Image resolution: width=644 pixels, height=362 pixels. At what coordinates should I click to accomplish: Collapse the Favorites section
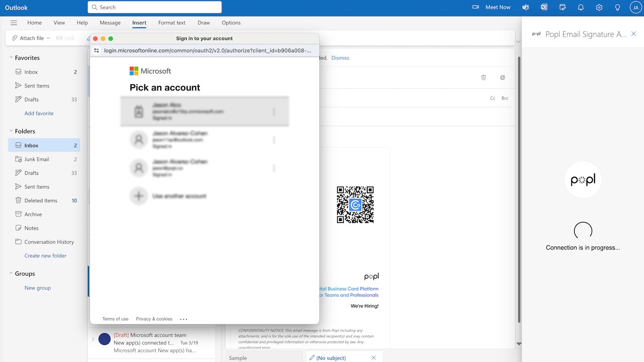tap(11, 58)
